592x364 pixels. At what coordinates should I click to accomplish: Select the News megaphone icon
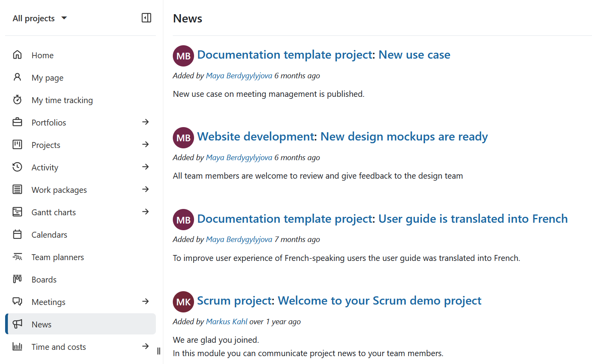tap(17, 324)
